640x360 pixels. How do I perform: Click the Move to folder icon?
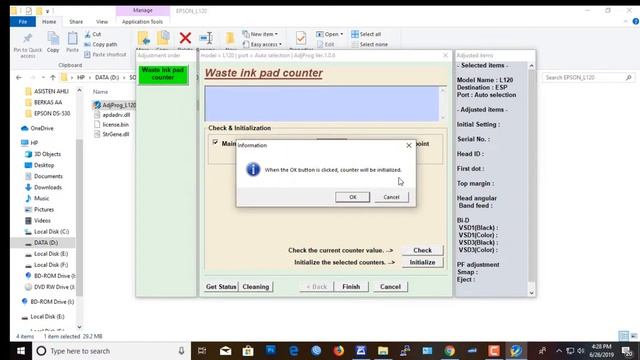coord(143,38)
